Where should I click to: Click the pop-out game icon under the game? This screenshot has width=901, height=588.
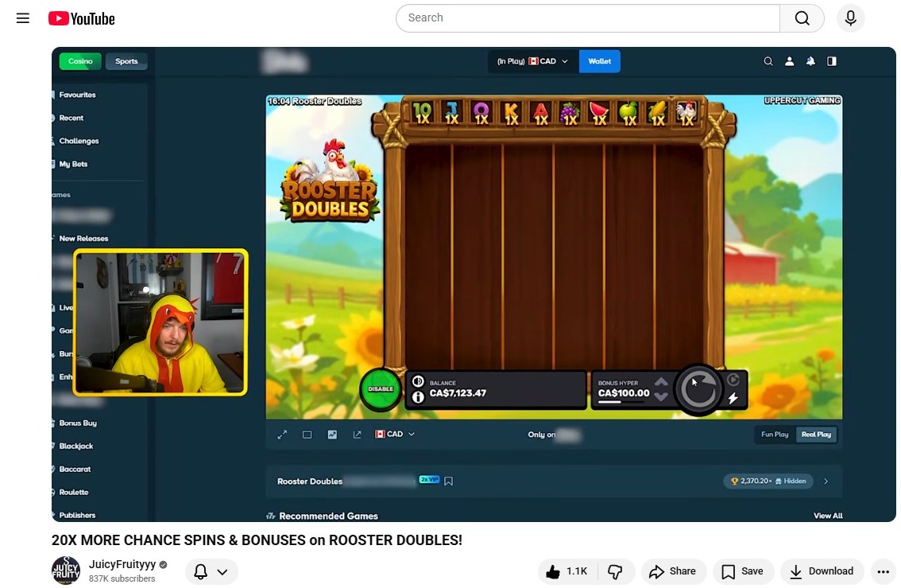pos(357,435)
